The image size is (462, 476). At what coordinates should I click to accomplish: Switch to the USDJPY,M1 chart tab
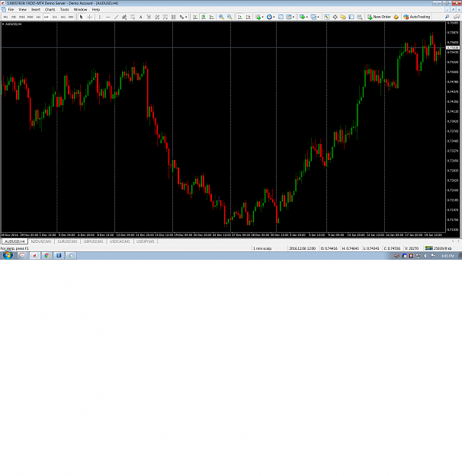146,241
